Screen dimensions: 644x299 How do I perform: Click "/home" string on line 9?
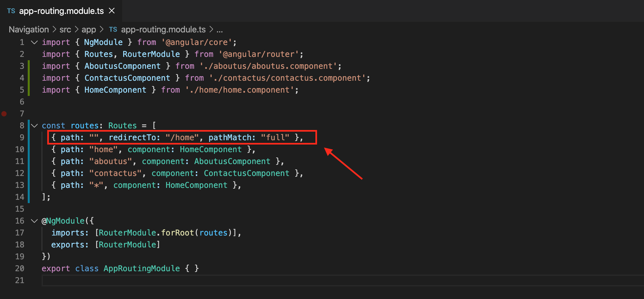coord(182,138)
